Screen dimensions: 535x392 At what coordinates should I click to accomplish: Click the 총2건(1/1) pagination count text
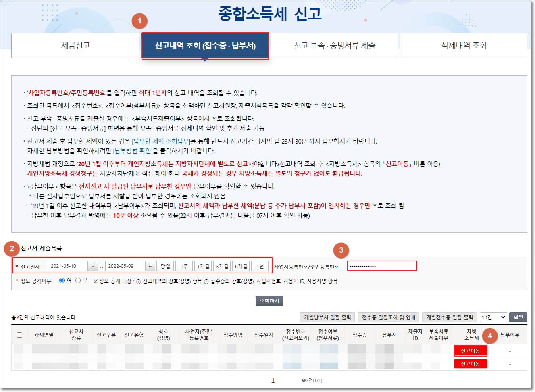click(x=312, y=380)
